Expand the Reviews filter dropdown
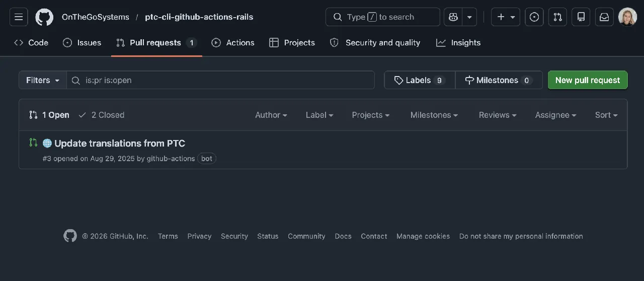Image resolution: width=644 pixels, height=281 pixels. [498, 115]
